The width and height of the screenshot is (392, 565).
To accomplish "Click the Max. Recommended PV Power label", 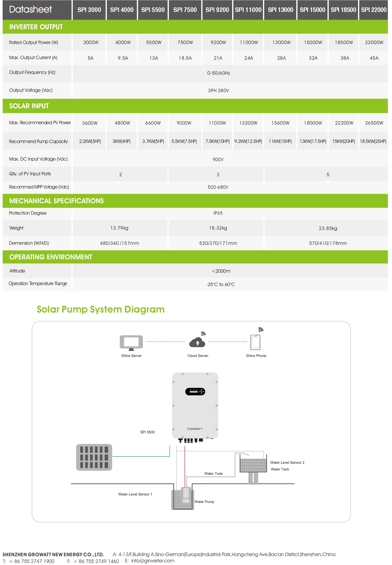I will tap(40, 123).
